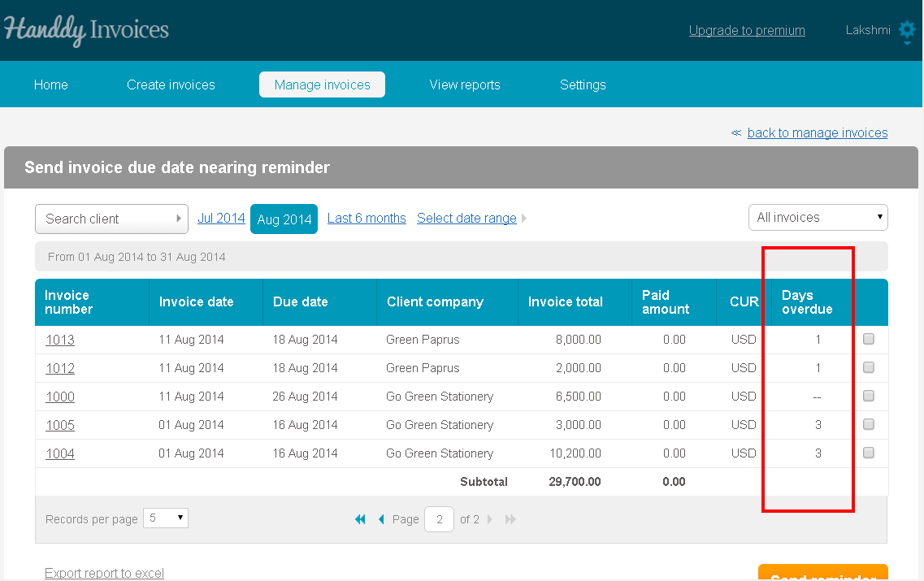Open invoice number 1004
This screenshot has width=924, height=581.
pyautogui.click(x=60, y=453)
